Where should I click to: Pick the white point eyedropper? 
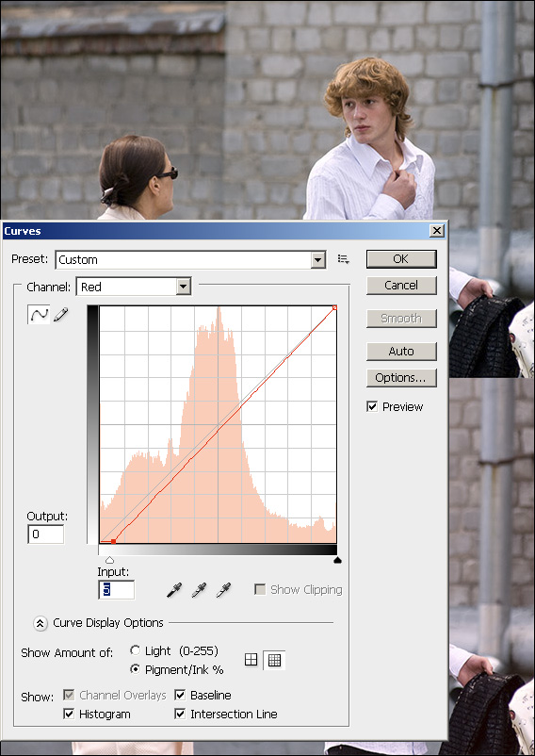[223, 590]
